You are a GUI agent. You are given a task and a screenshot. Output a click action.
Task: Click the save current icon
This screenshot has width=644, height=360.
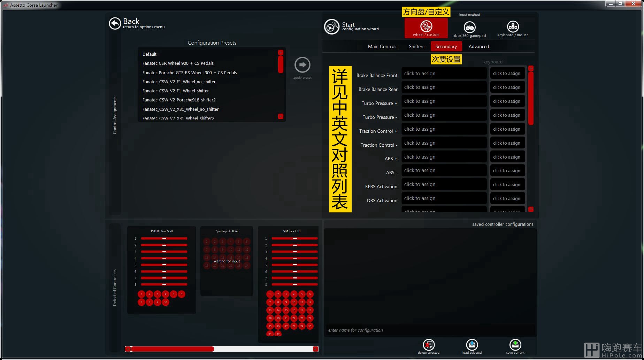pyautogui.click(x=515, y=345)
